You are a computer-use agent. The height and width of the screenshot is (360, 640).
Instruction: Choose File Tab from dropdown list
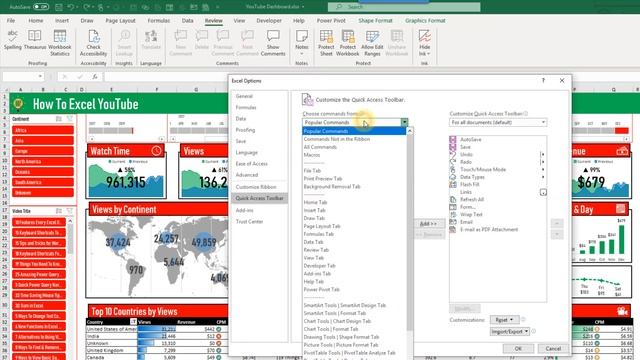pyautogui.click(x=312, y=171)
